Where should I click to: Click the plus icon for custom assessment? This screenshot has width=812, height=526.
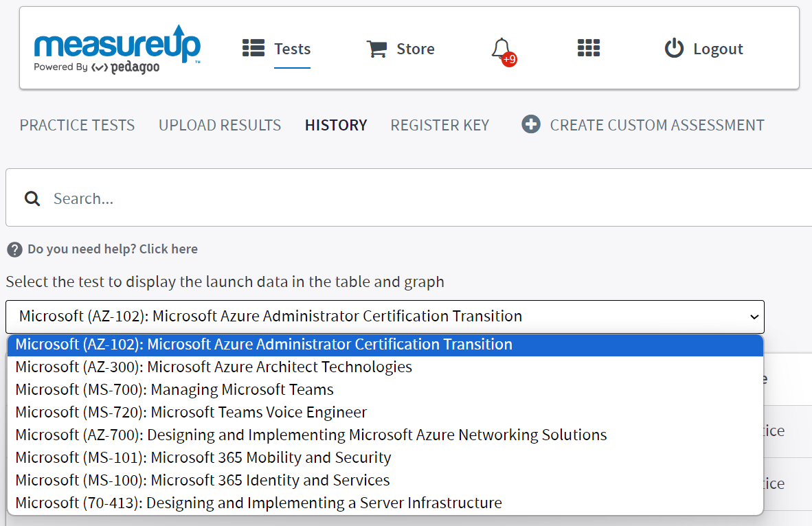[x=531, y=124]
